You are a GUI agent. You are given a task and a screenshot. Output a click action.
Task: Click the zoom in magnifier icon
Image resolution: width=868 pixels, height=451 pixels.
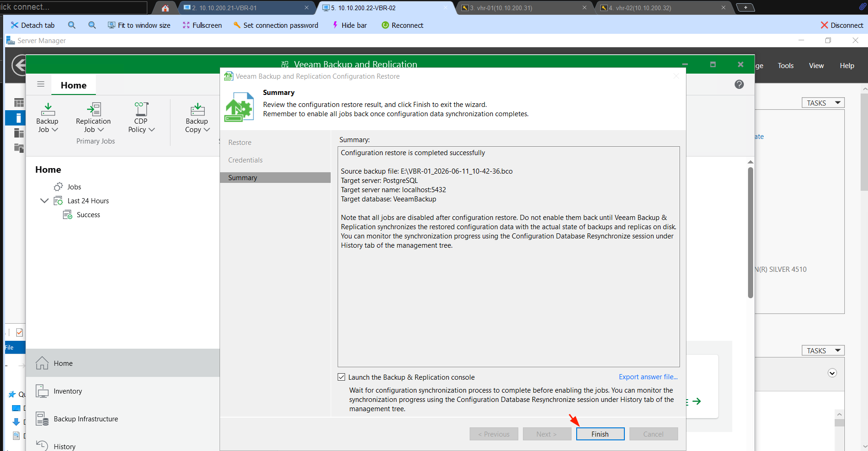[x=72, y=25]
